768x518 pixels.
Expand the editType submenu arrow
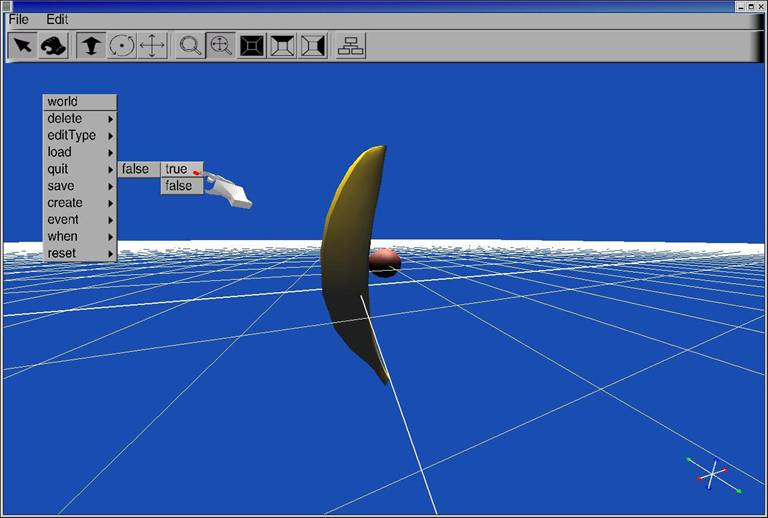tap(111, 136)
